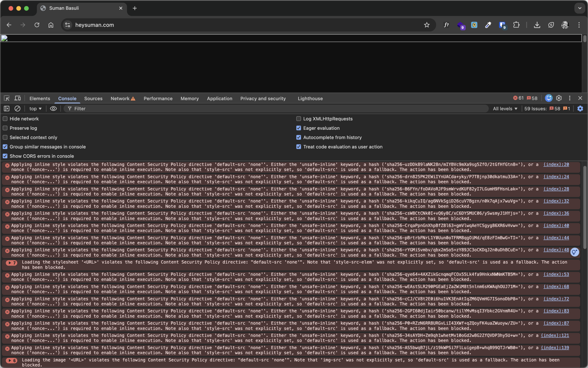Open the AI assistance panel icon
The height and width of the screenshot is (368, 588).
tap(549, 98)
